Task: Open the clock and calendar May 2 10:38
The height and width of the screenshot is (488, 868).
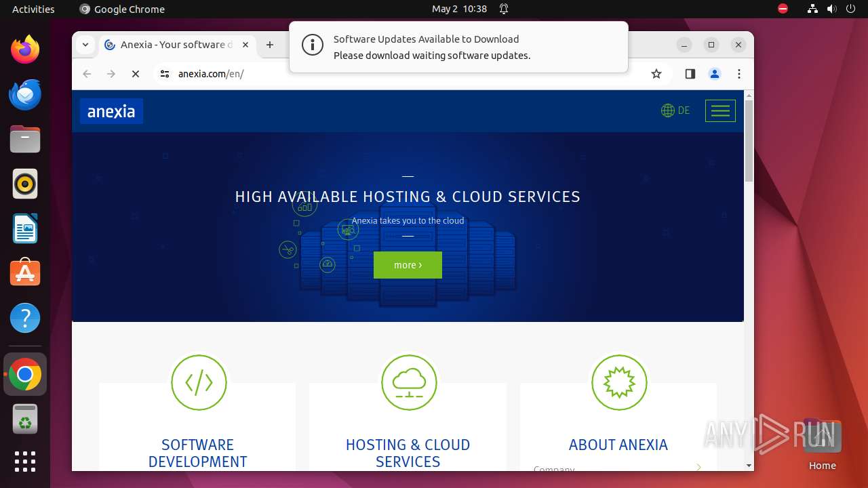Action: (x=459, y=9)
